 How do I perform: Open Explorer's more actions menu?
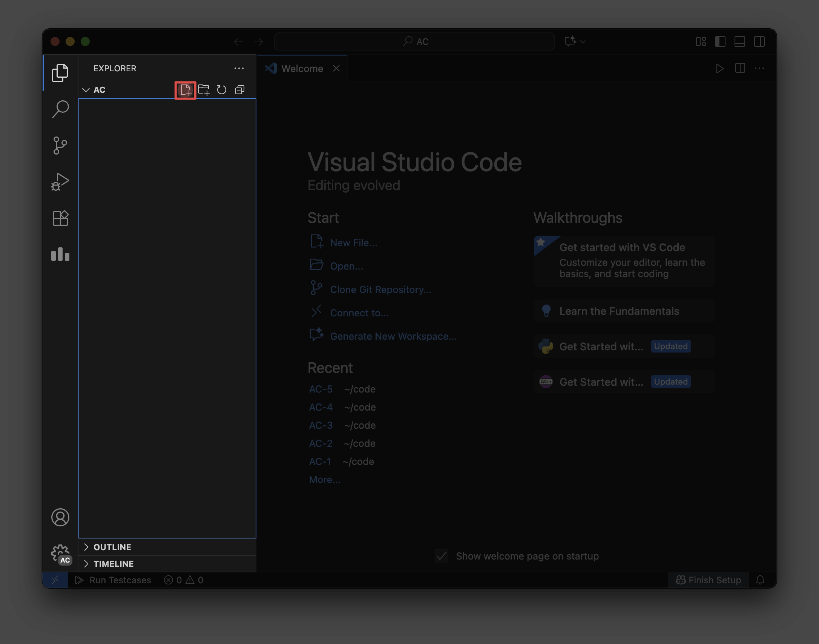click(239, 69)
